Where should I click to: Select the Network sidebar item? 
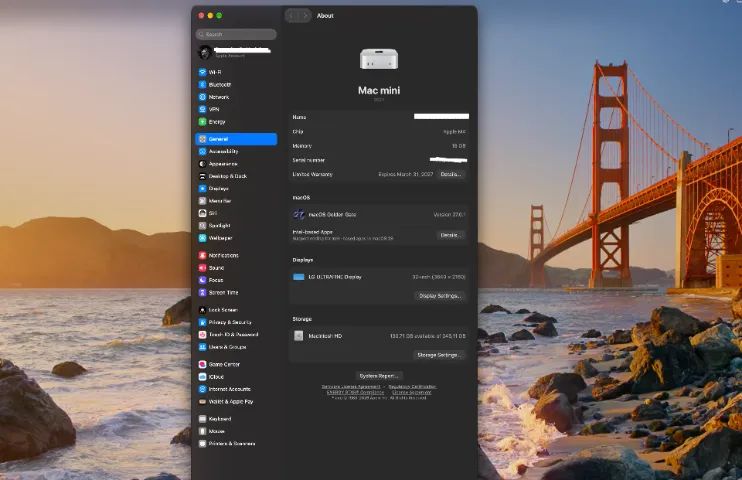(236, 97)
